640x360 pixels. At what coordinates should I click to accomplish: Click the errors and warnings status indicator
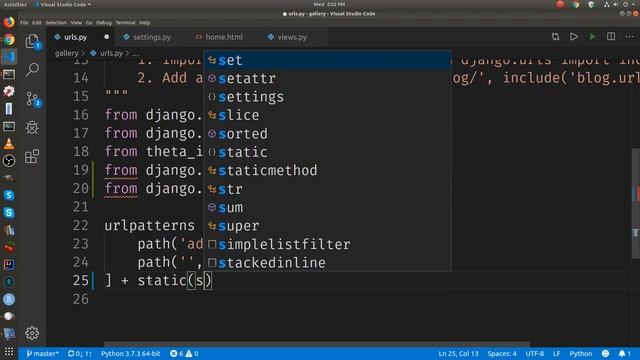click(x=184, y=353)
